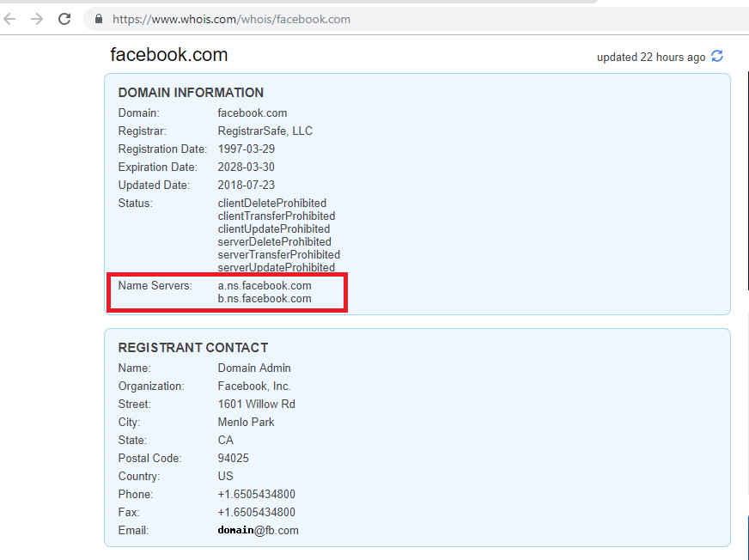Click status serverUpdateProhibited
This screenshot has width=749, height=560.
(277, 268)
